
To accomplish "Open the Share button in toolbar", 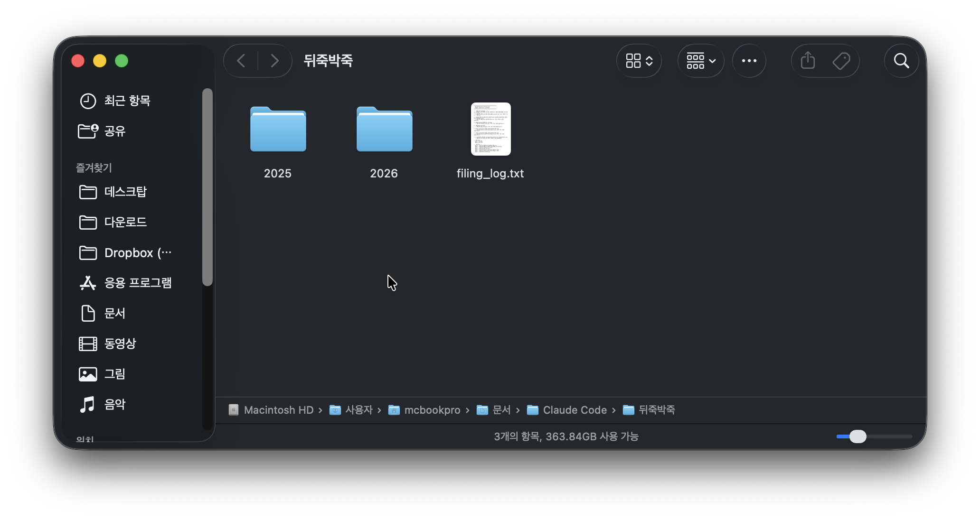I will pyautogui.click(x=808, y=61).
